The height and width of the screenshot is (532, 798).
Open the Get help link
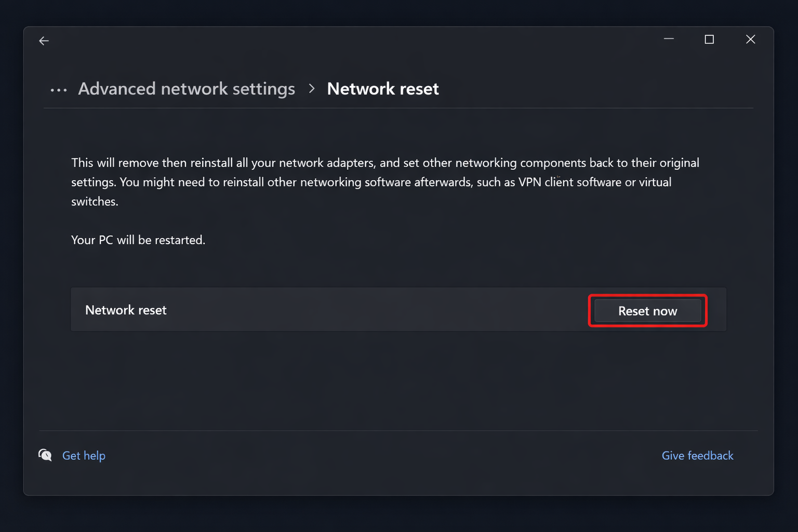(x=84, y=455)
